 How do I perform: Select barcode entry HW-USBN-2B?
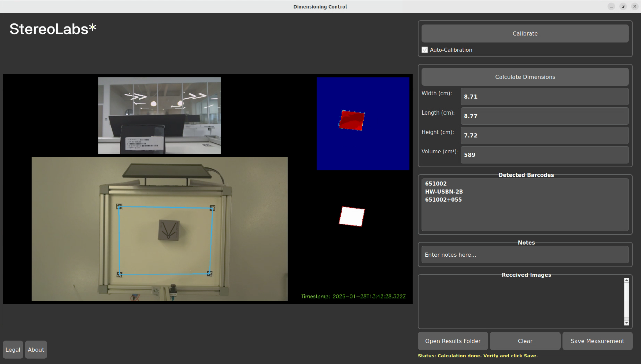(x=444, y=192)
